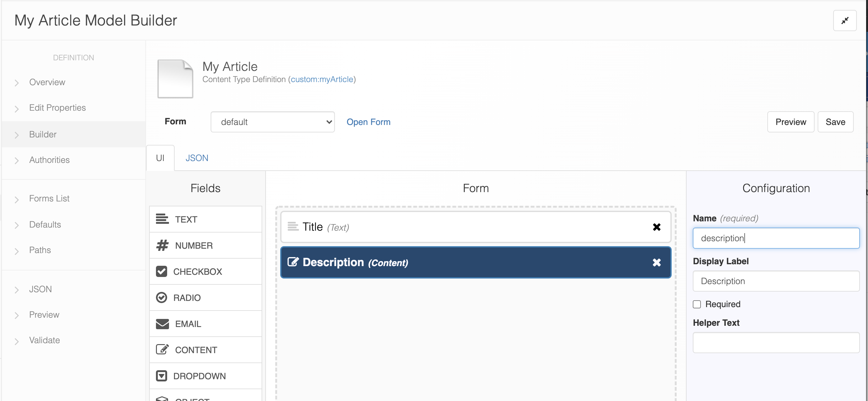Screen dimensions: 868x401
Task: Add a DROPDOWN field
Action: click(206, 376)
